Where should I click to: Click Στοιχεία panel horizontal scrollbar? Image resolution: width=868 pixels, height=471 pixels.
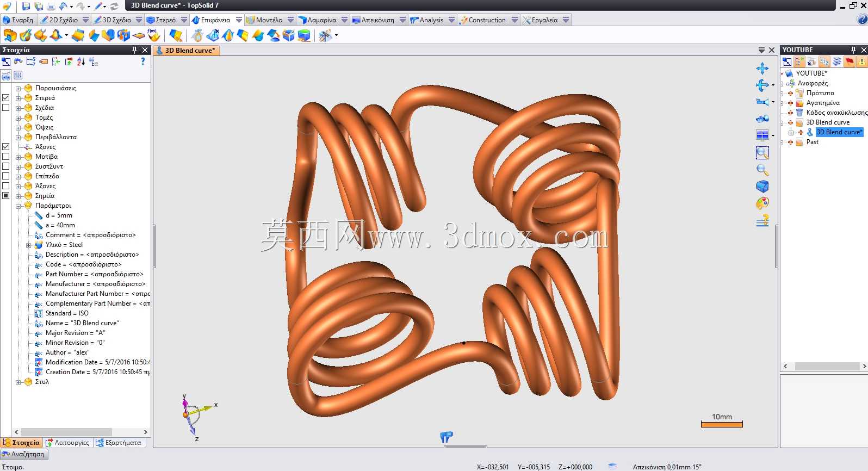pyautogui.click(x=80, y=432)
